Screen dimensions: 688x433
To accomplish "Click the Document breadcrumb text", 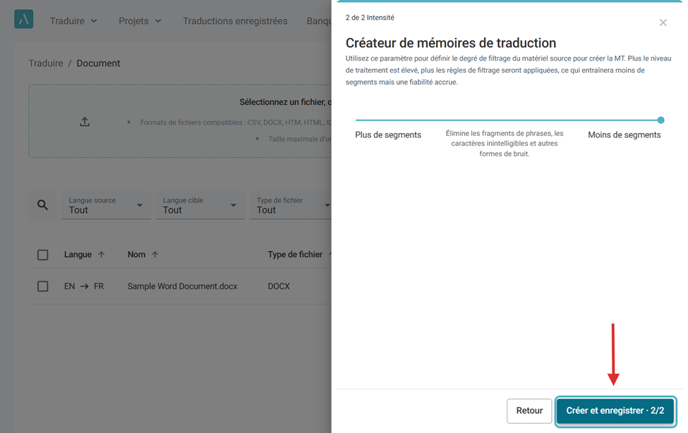I will tap(98, 63).
